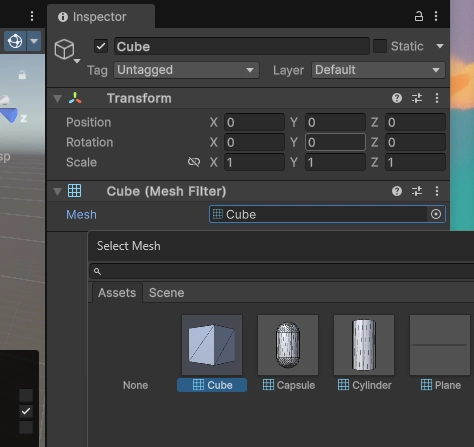Click the blue Z axis cone on scene gizmo
Image resolution: width=474 pixels, height=447 pixels.
pyautogui.click(x=10, y=115)
